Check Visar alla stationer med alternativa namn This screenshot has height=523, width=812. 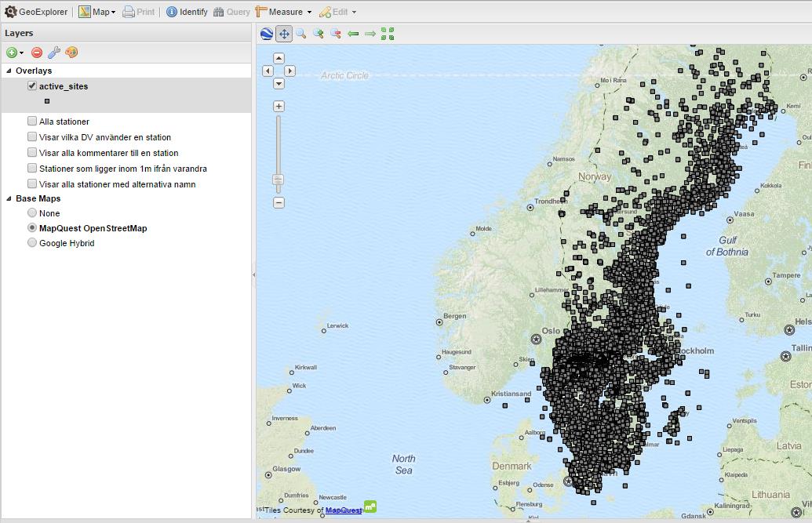tap(32, 183)
